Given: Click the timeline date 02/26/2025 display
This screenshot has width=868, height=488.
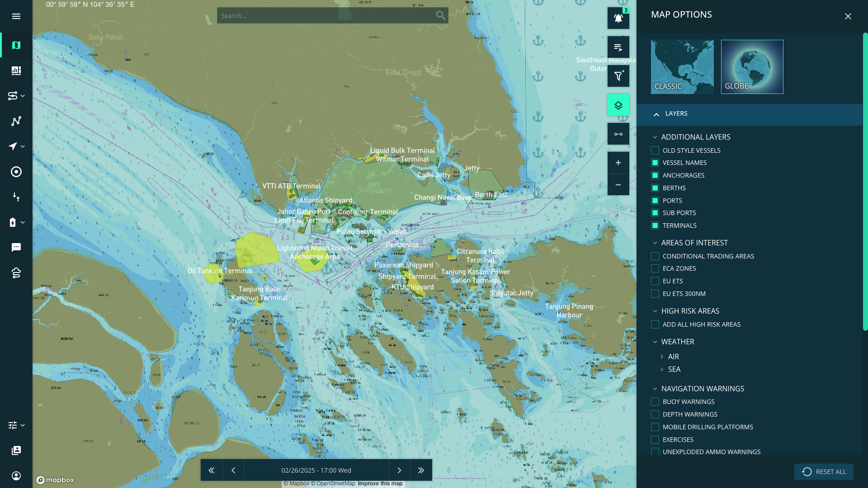Looking at the screenshot, I should pyautogui.click(x=316, y=470).
